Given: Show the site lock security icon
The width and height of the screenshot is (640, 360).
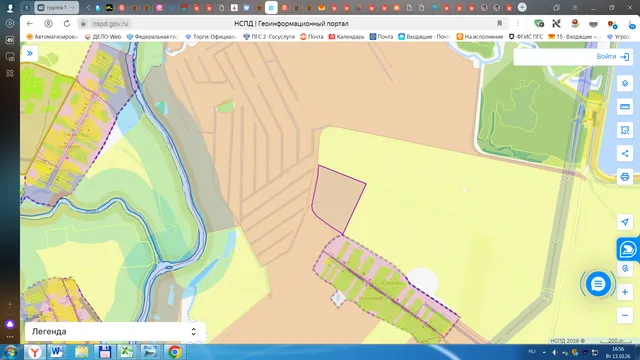Looking at the screenshot, I should click(x=83, y=24).
